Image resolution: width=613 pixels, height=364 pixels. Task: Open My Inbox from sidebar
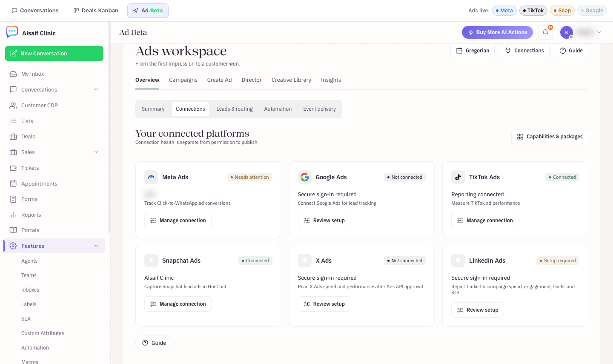(54, 74)
